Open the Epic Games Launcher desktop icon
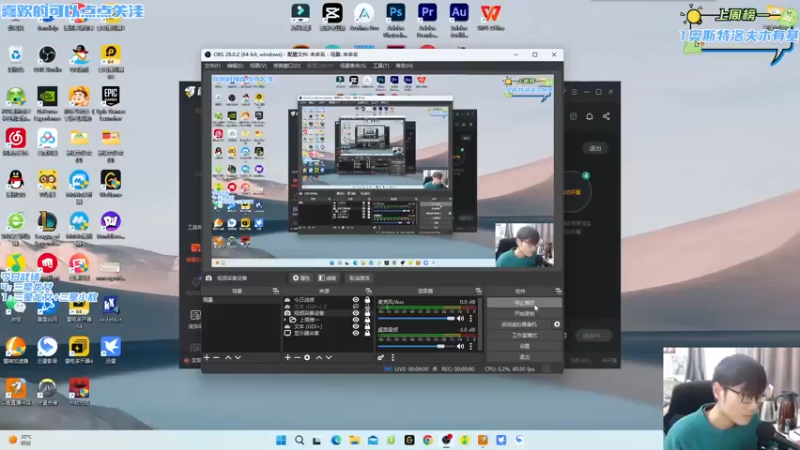 (x=111, y=103)
